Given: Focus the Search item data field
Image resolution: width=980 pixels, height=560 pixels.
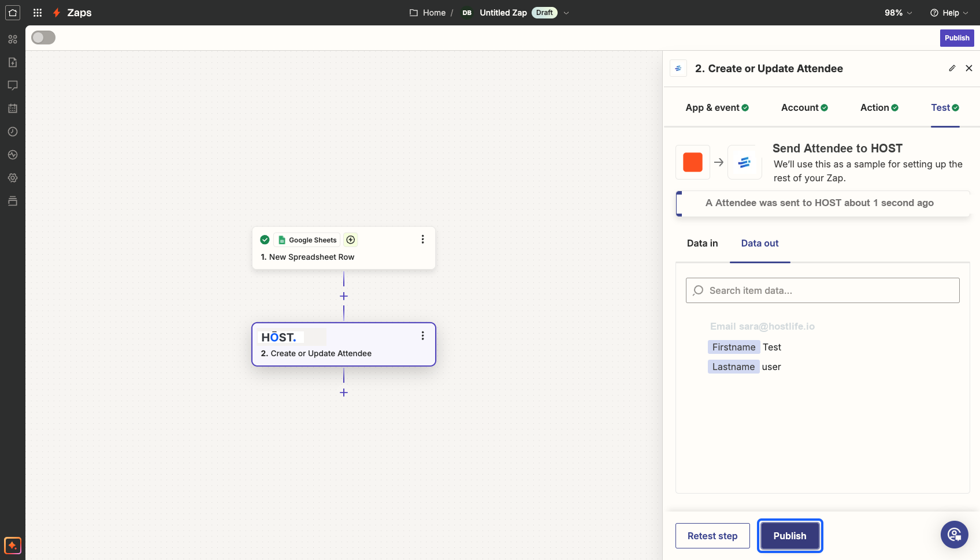Looking at the screenshot, I should point(823,290).
